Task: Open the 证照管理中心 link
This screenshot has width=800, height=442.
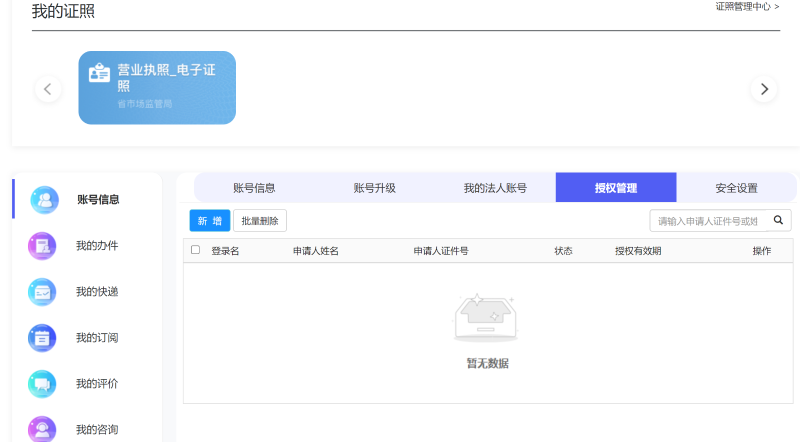Action: [x=747, y=7]
